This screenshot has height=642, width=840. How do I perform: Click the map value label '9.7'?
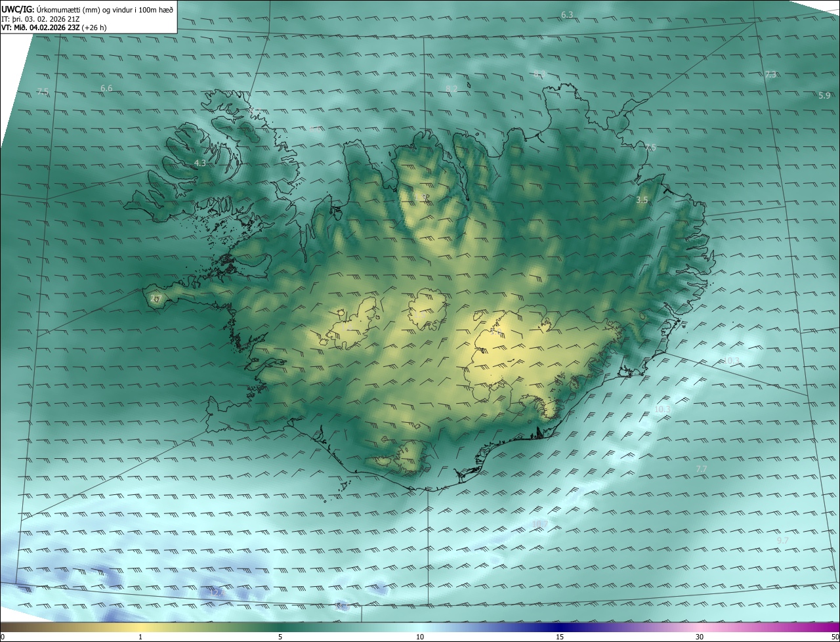[782, 540]
